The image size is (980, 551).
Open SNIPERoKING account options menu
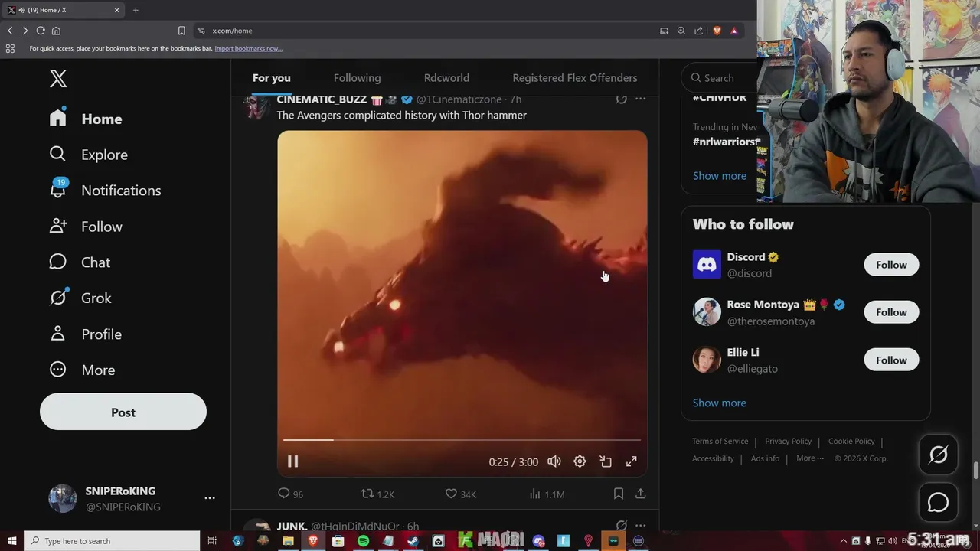coord(210,498)
